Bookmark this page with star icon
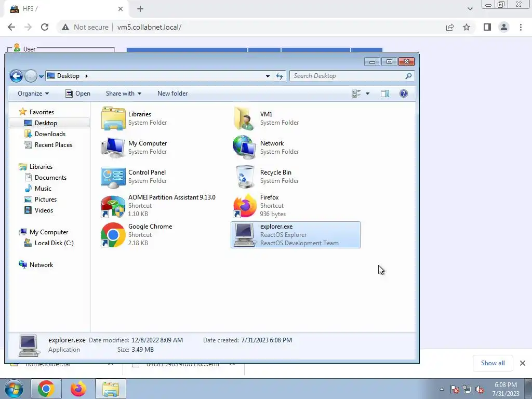Viewport: 532px width, 399px height. [x=467, y=27]
